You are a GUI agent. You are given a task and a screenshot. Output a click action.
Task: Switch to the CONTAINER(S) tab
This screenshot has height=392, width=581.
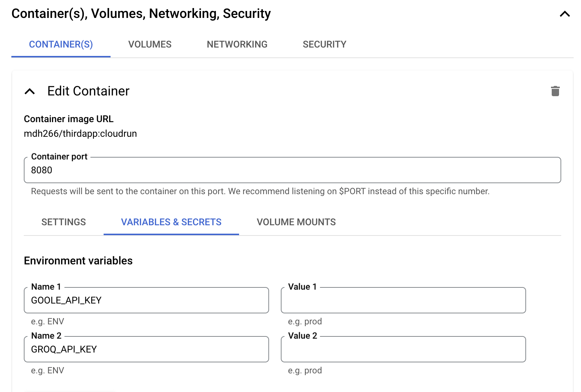click(x=61, y=45)
